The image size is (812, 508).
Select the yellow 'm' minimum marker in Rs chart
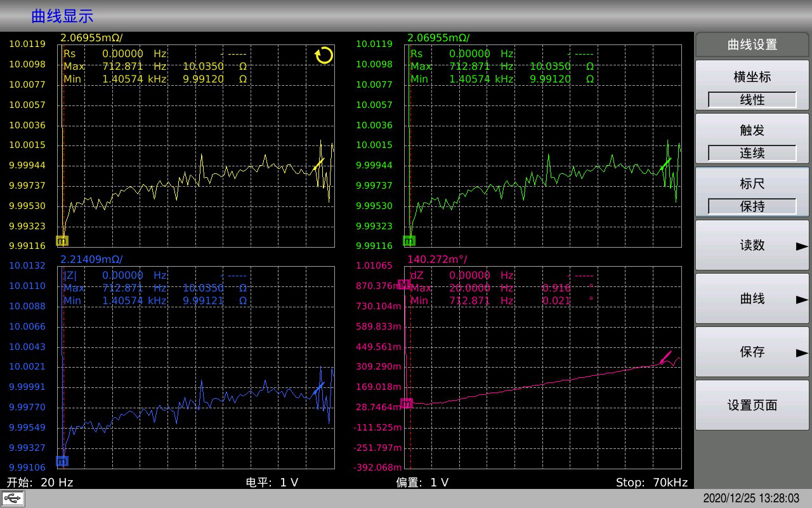pyautogui.click(x=62, y=241)
